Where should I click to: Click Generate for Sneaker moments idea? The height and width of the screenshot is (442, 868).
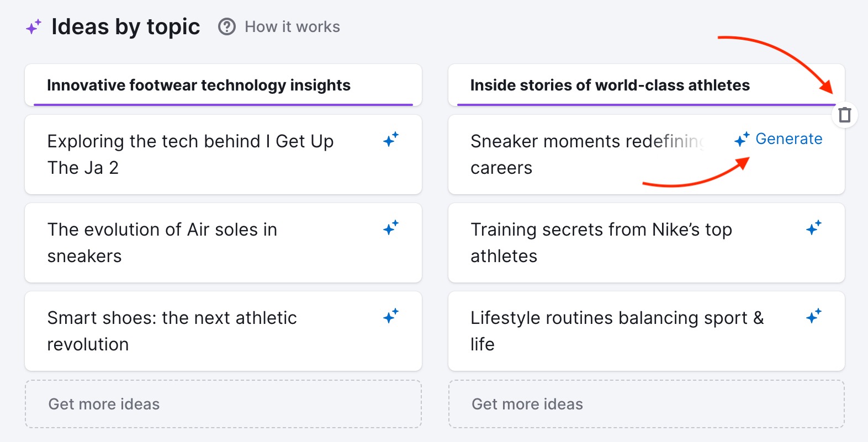point(779,139)
